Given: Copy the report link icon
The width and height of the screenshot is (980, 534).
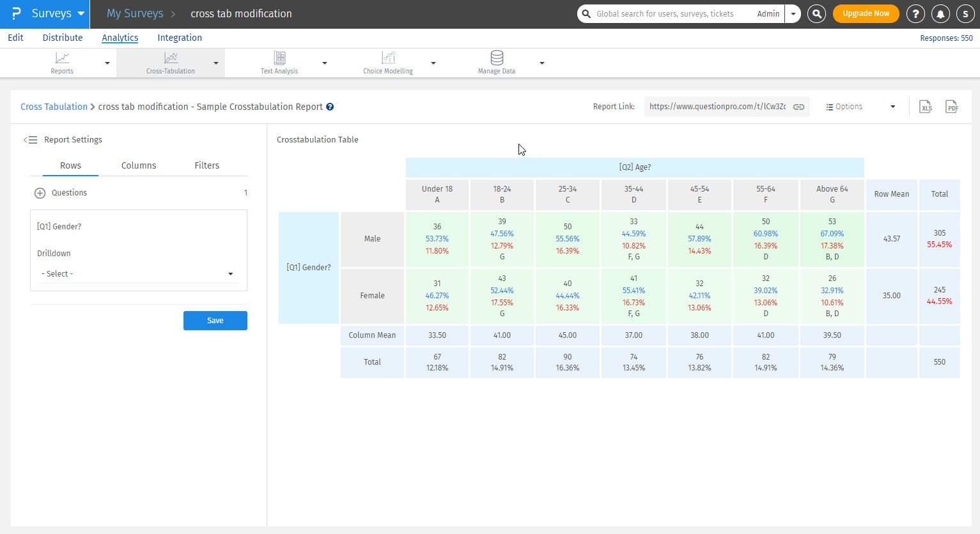Looking at the screenshot, I should point(798,107).
